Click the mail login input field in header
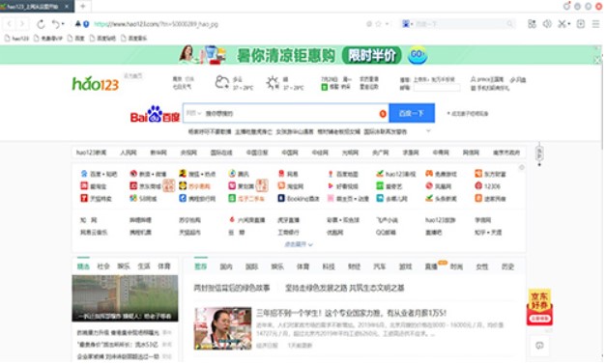Image resolution: width=606 pixels, height=364 pixels. (x=437, y=88)
